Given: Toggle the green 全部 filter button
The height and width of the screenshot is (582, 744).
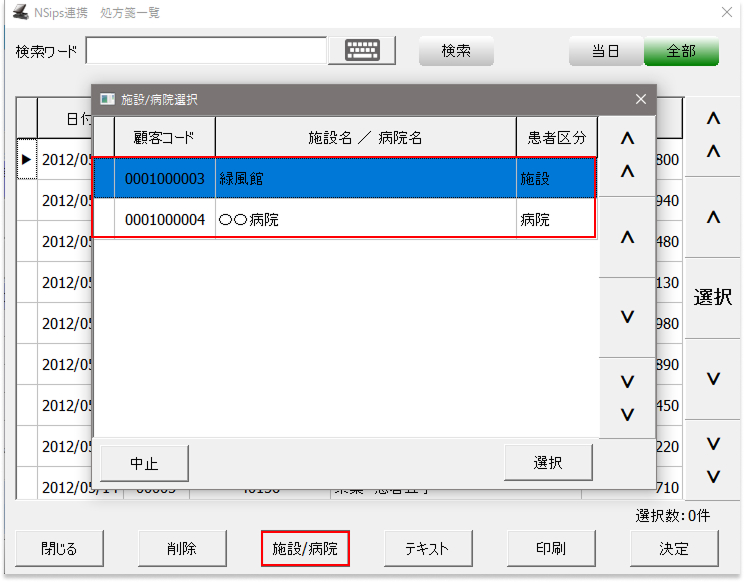Looking at the screenshot, I should pos(680,51).
